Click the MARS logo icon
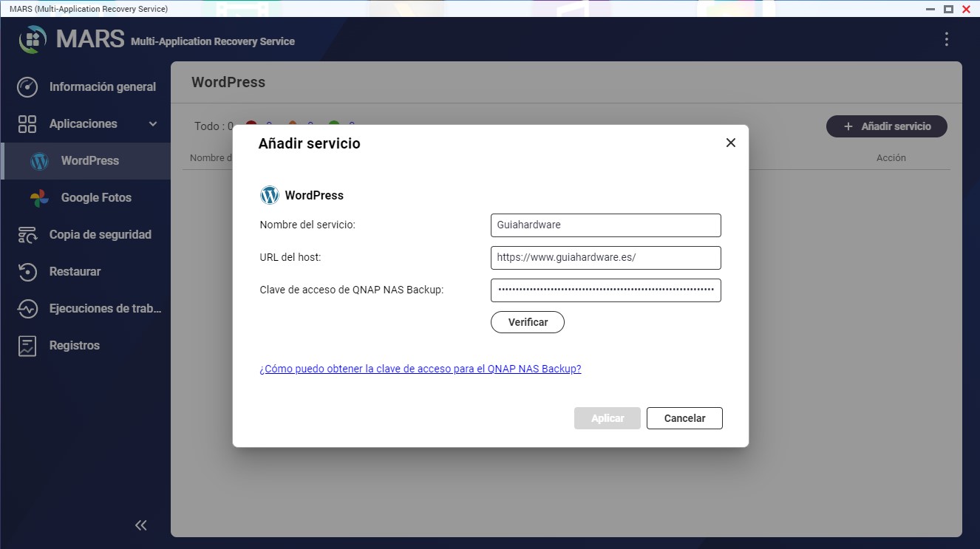Screen dimensions: 980x549 click(33, 39)
